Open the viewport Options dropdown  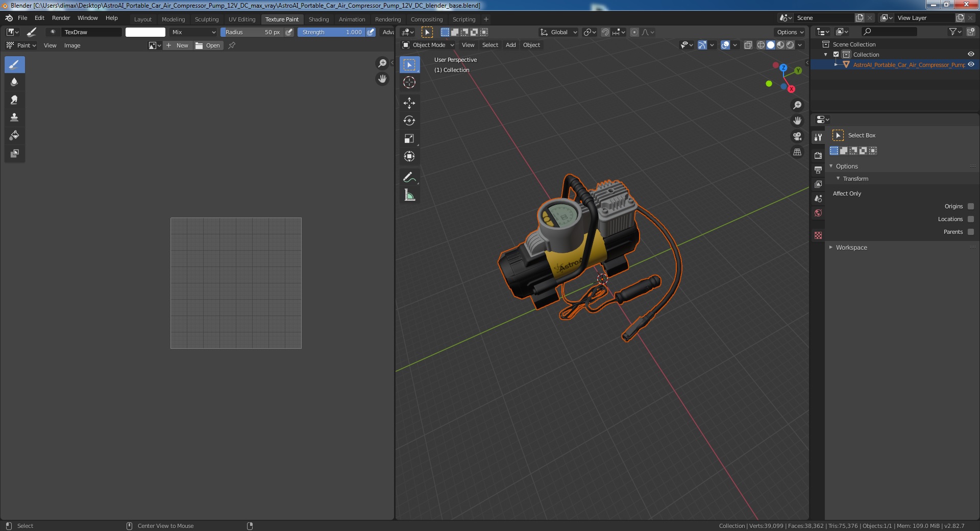790,32
